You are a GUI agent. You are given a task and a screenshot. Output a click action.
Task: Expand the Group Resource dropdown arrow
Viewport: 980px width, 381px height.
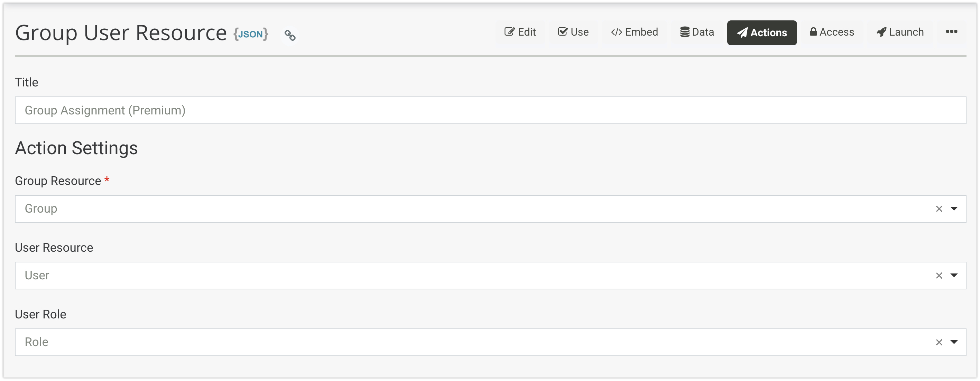[x=954, y=208]
